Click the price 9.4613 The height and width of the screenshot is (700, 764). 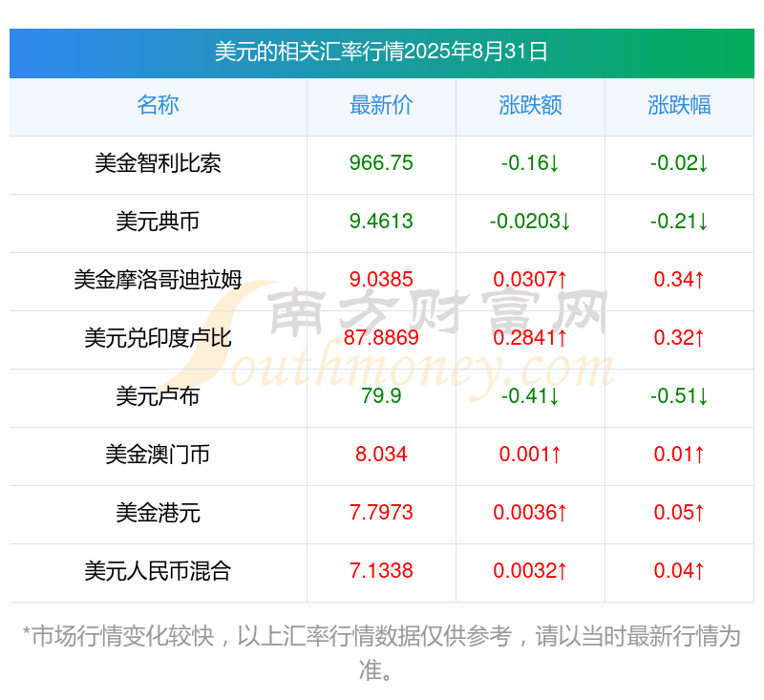(x=381, y=222)
